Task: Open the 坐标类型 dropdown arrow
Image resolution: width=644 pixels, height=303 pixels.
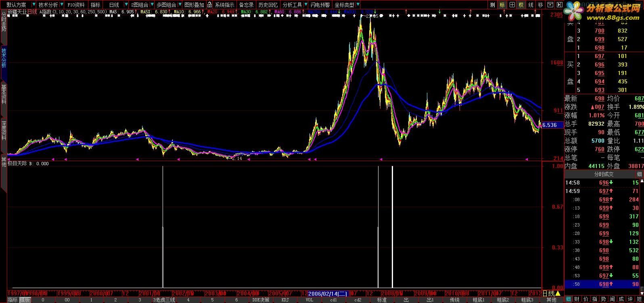Action: [x=358, y=5]
